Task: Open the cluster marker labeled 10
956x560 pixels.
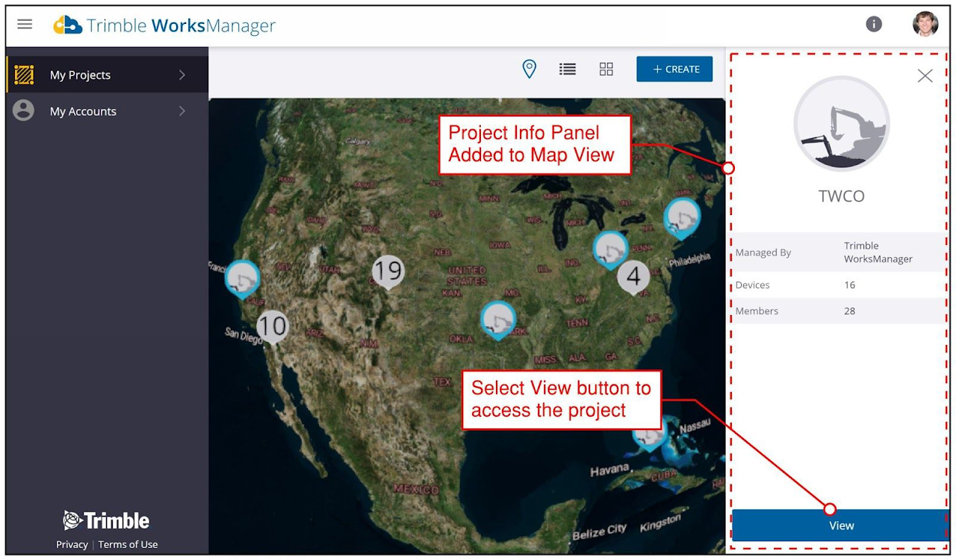Action: point(273,327)
